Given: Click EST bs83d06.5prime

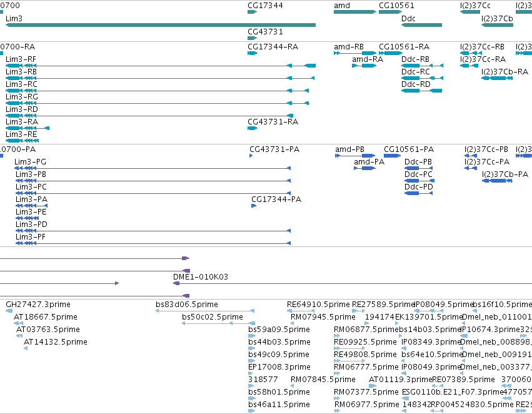Looking at the screenshot, I should click(205, 311).
